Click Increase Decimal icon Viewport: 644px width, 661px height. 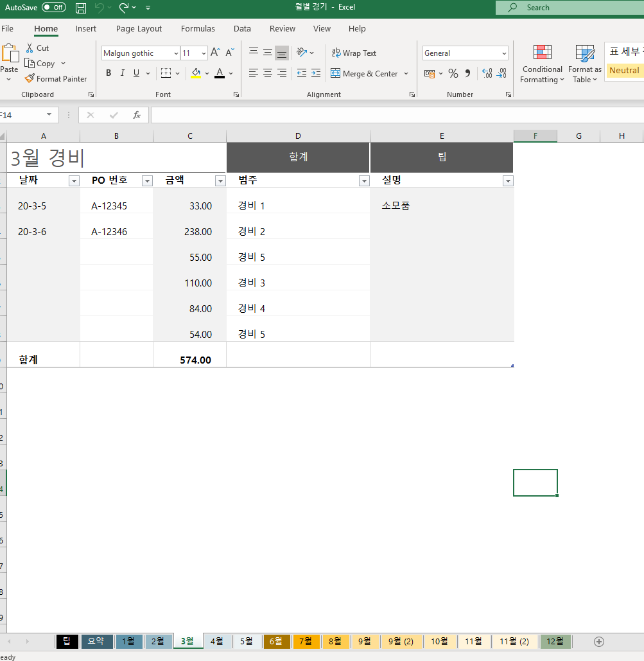pyautogui.click(x=487, y=73)
